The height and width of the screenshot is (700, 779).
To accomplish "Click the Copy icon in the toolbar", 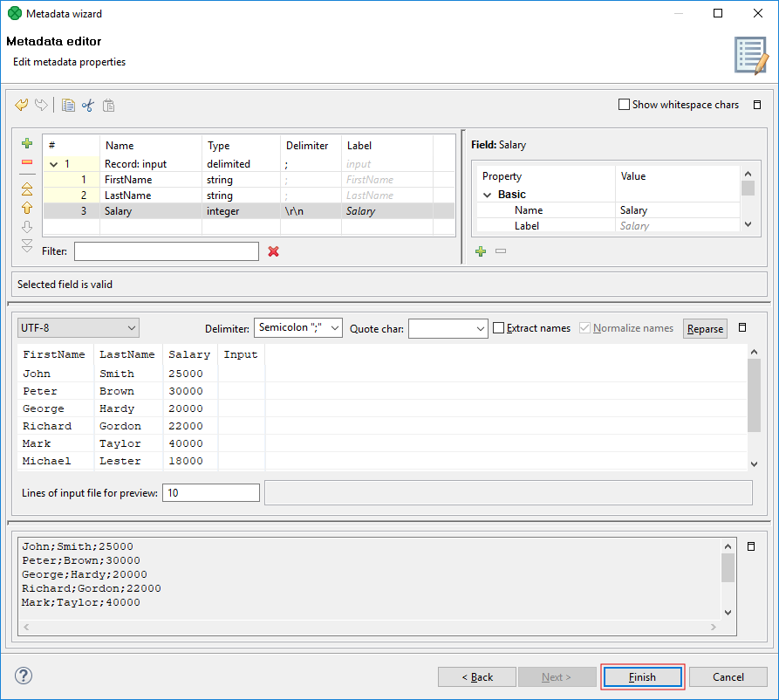I will 68,106.
